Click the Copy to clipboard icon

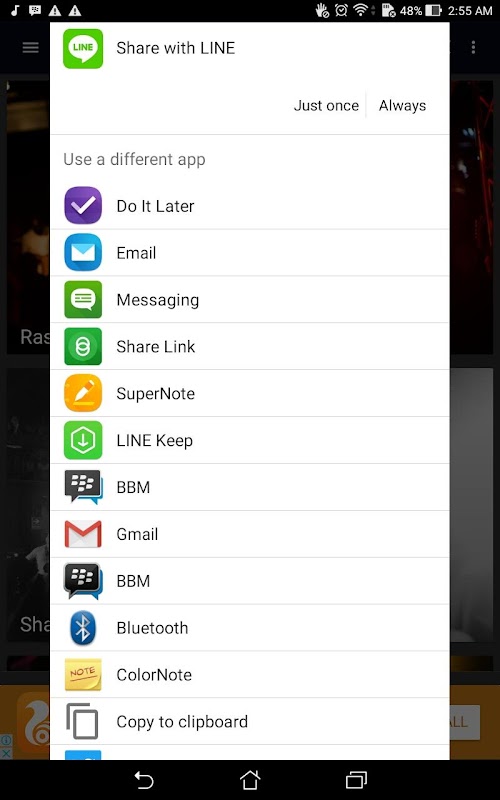82,721
